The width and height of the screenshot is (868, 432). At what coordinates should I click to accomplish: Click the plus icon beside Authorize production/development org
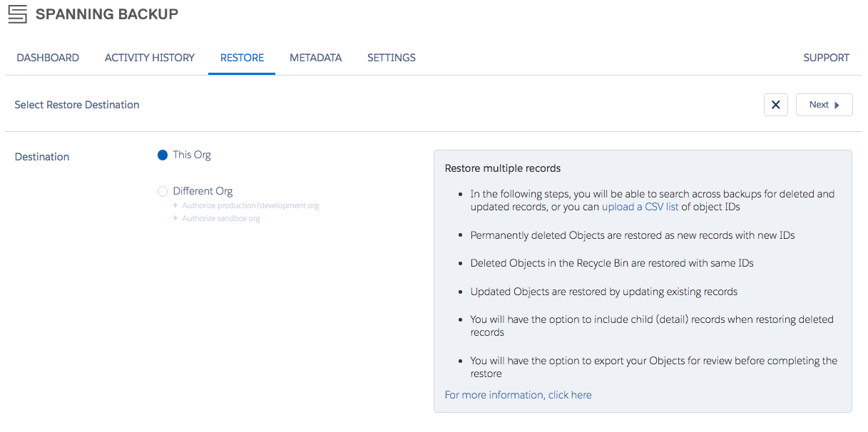(175, 206)
